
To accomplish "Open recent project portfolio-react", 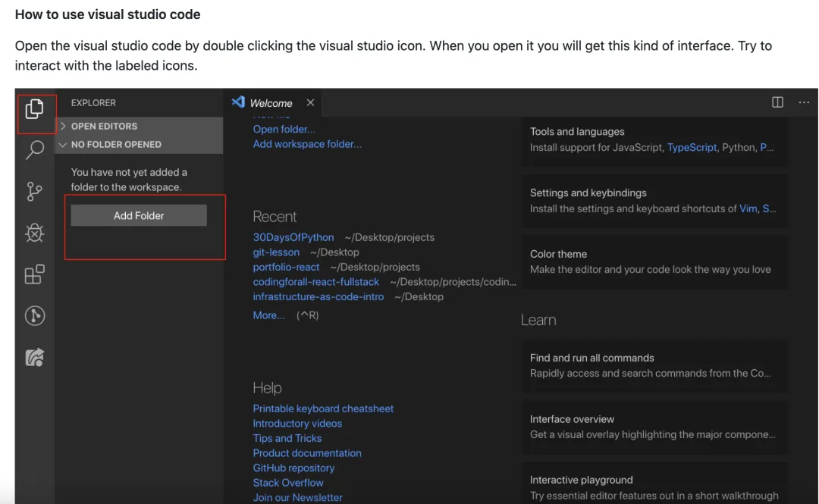I will coord(286,267).
